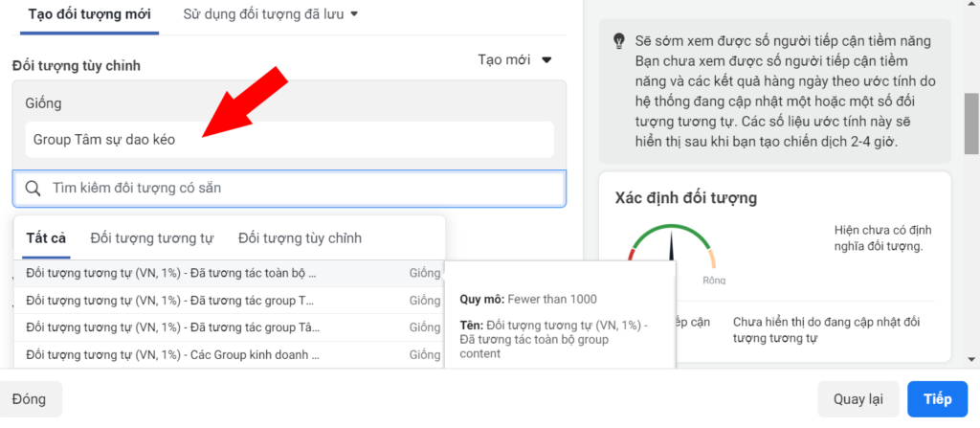
Task: Open the Sử dụng đối tượng đã lưu dropdown
Action: 270,14
